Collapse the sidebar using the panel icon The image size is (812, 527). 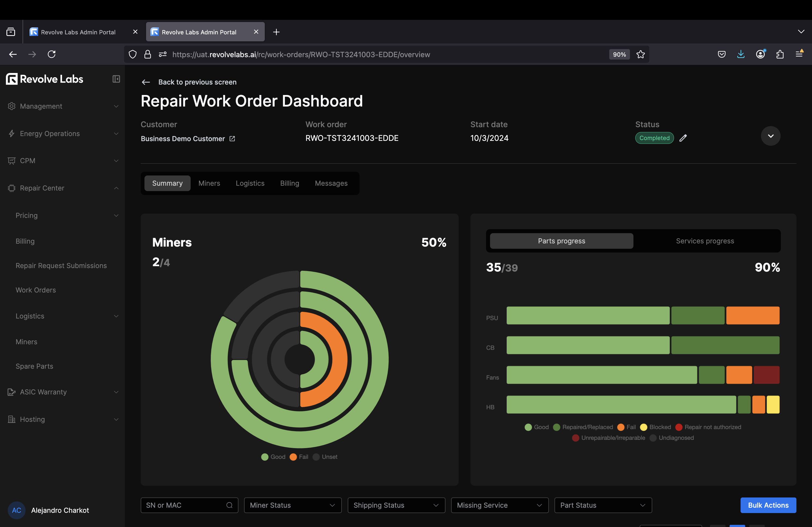(x=116, y=79)
